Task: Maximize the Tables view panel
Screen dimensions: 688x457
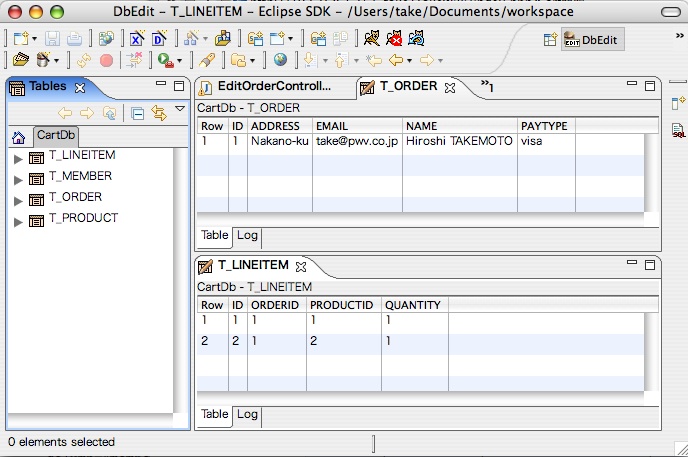Action: pos(179,87)
